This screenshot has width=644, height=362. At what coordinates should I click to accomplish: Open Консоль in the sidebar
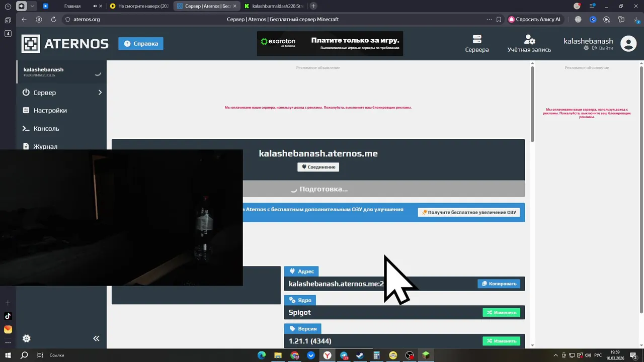tap(61, 129)
